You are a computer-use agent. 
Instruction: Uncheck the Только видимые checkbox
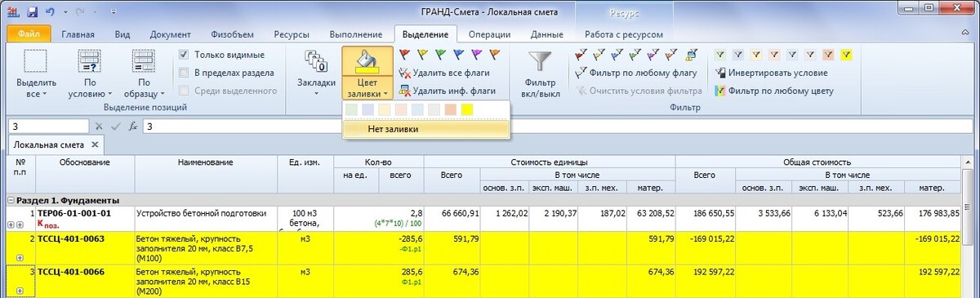tap(184, 55)
